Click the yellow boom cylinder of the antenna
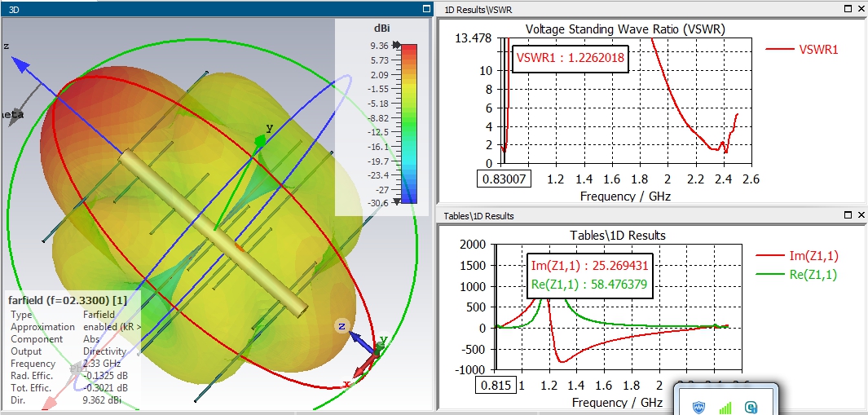868x415 pixels. (x=213, y=232)
